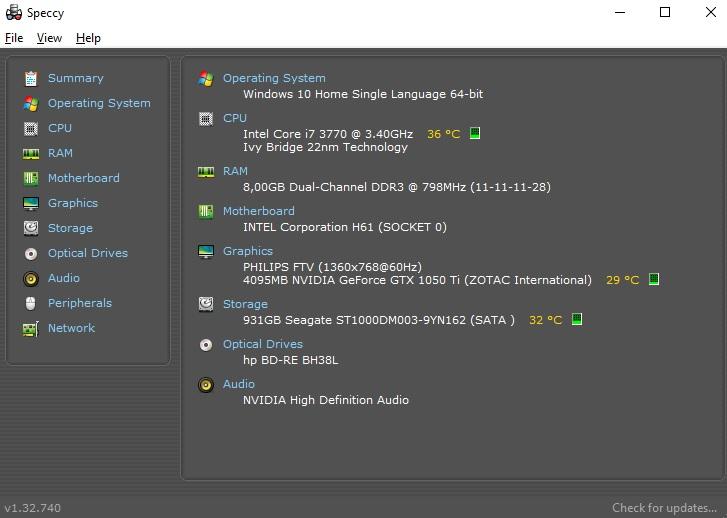Click the Storage heading in main panel
727x518 pixels.
coord(245,304)
